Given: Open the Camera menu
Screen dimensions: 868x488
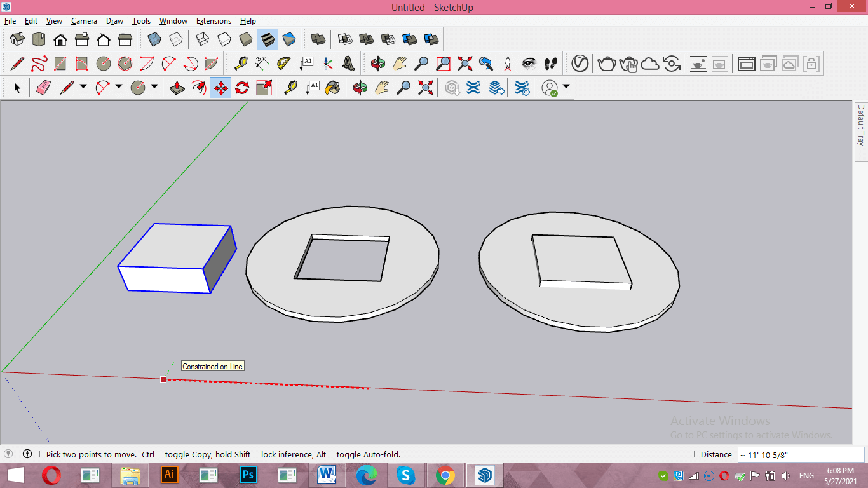Looking at the screenshot, I should (84, 21).
